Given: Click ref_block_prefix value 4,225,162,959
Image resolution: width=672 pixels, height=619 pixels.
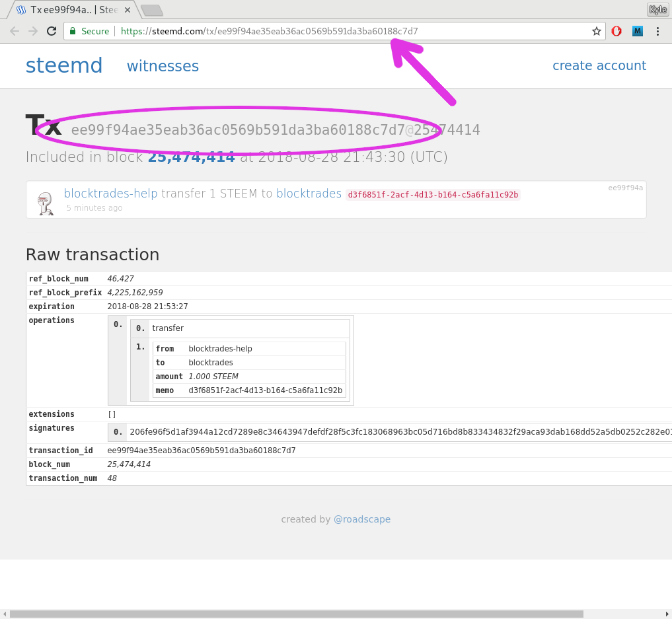Looking at the screenshot, I should tap(135, 293).
